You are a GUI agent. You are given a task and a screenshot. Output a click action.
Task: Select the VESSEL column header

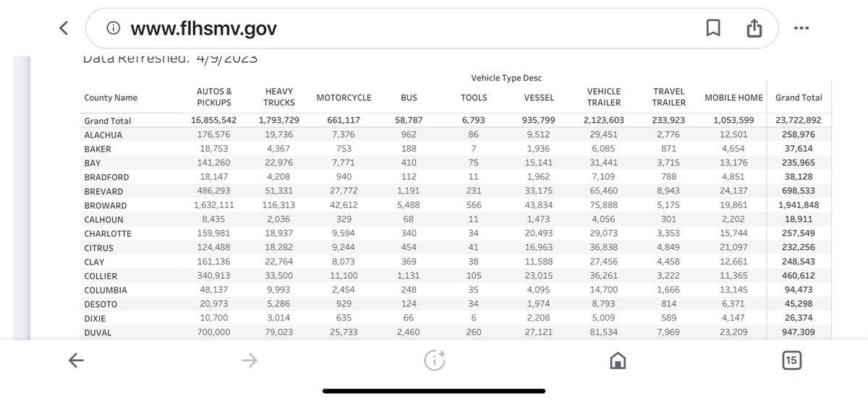click(539, 98)
